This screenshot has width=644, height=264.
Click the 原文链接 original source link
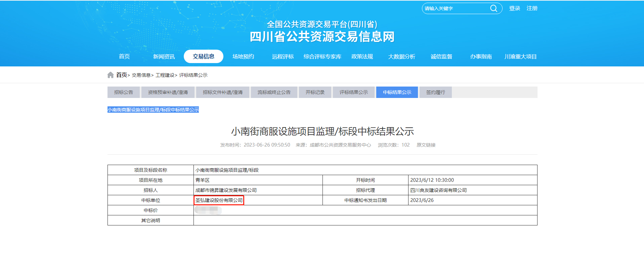click(x=426, y=145)
